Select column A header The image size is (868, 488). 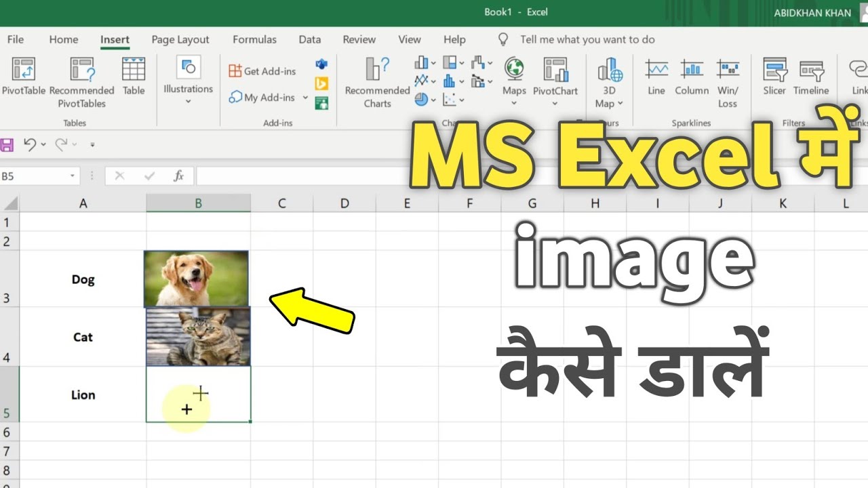[83, 203]
